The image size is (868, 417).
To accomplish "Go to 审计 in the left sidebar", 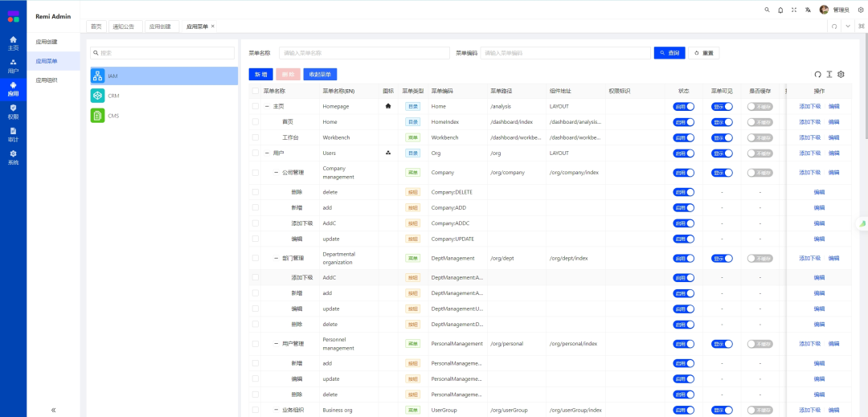I will (x=13, y=133).
